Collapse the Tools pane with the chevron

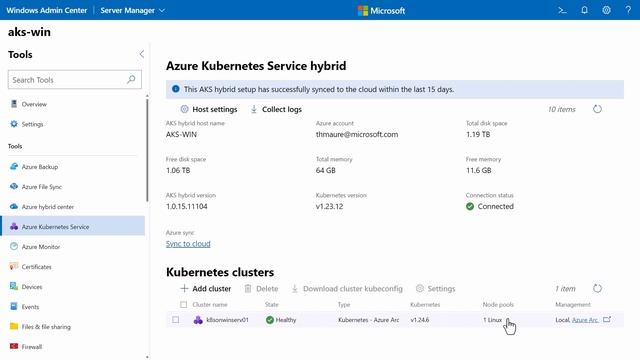click(x=142, y=54)
